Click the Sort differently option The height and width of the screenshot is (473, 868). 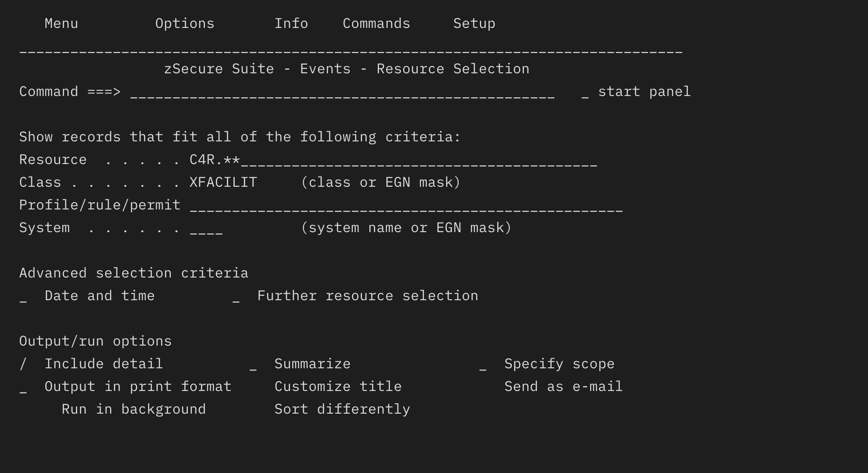click(342, 409)
